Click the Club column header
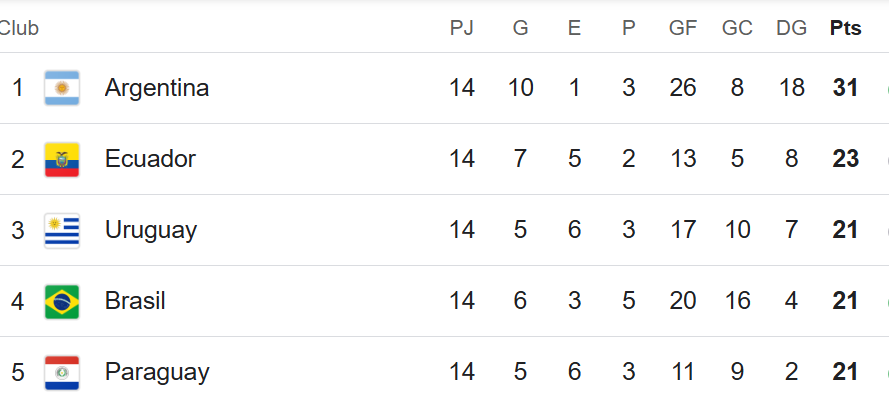 point(19,28)
